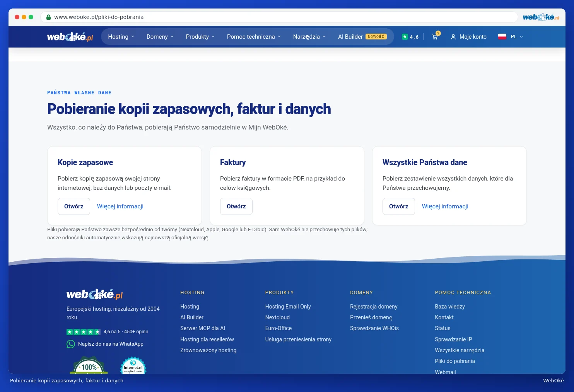
Task: Open Więcej informacji under Kopie zapasowe
Action: coord(120,206)
